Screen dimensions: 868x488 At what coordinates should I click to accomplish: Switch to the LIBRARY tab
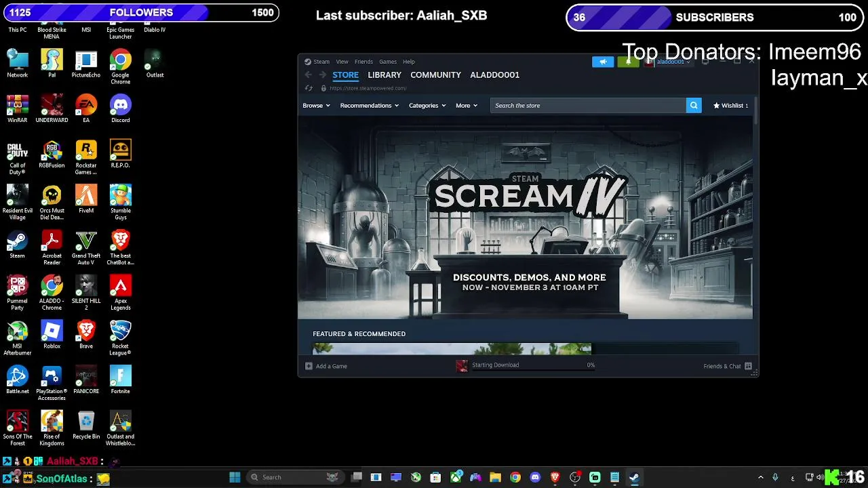click(384, 75)
